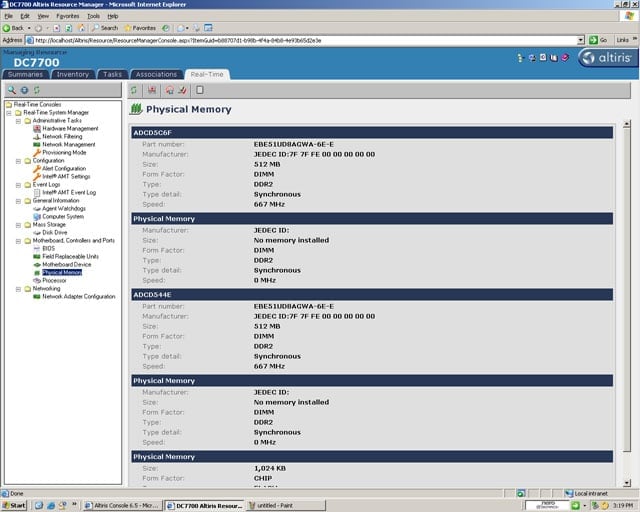Image resolution: width=640 pixels, height=512 pixels.
Task: Open Provisioning Mode tree item
Action: (64, 153)
